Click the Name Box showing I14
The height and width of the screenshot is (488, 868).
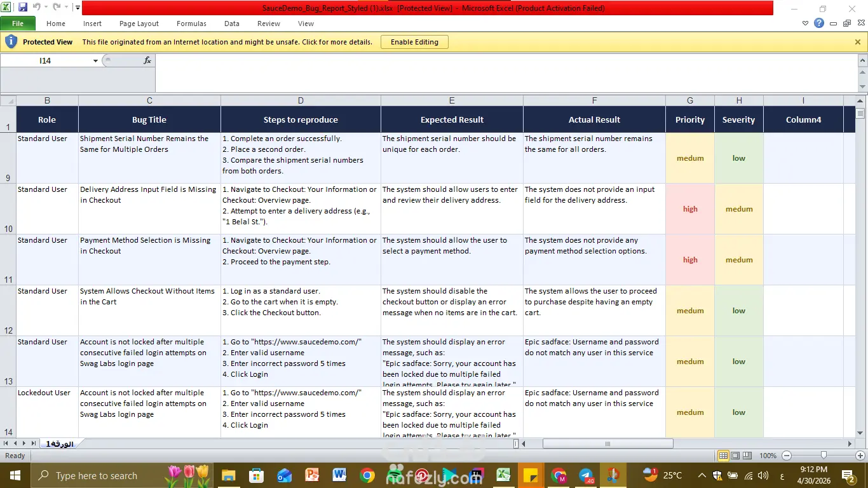click(x=45, y=60)
